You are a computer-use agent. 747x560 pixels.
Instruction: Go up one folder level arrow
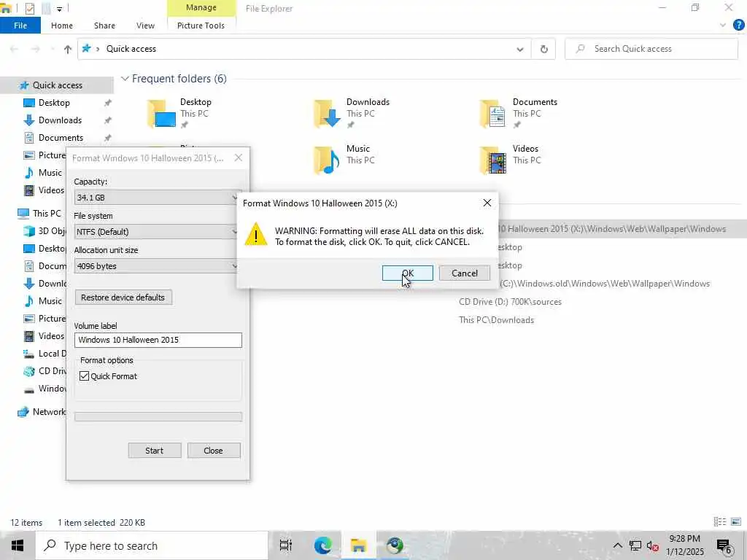tap(68, 49)
